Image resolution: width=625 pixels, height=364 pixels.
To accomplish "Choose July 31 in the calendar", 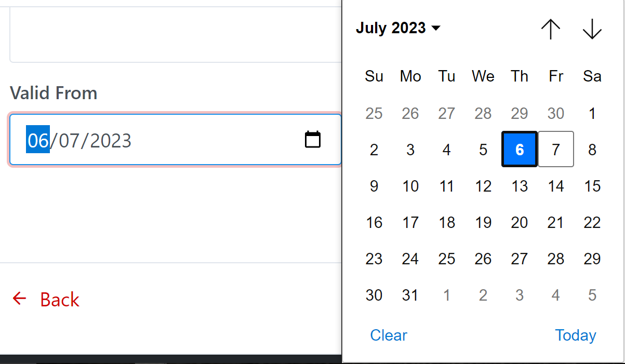I will point(410,295).
